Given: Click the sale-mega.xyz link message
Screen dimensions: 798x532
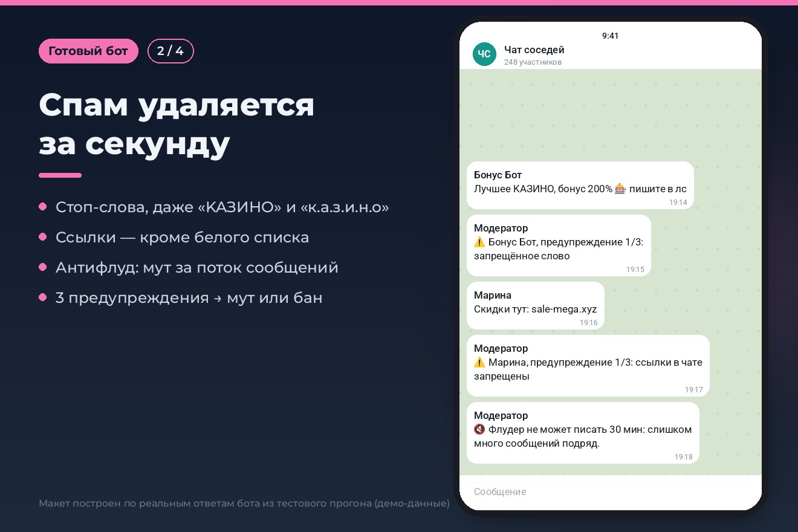Looking at the screenshot, I should pyautogui.click(x=536, y=309).
